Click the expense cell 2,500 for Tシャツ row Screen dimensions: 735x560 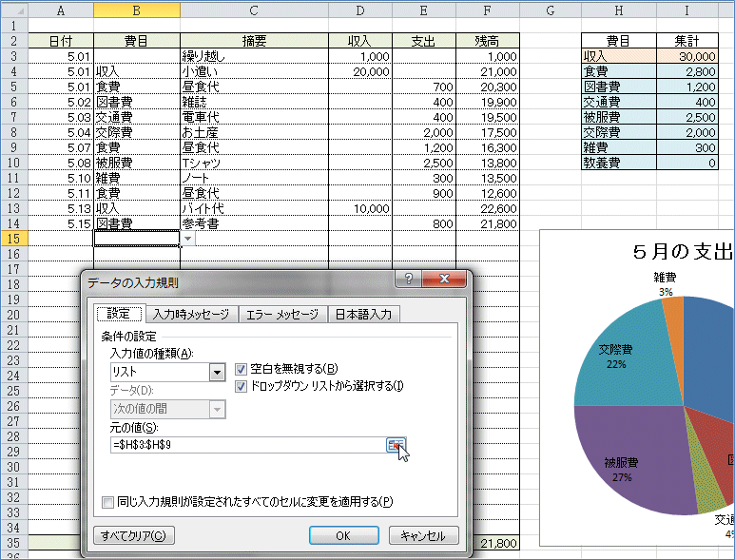coord(424,163)
